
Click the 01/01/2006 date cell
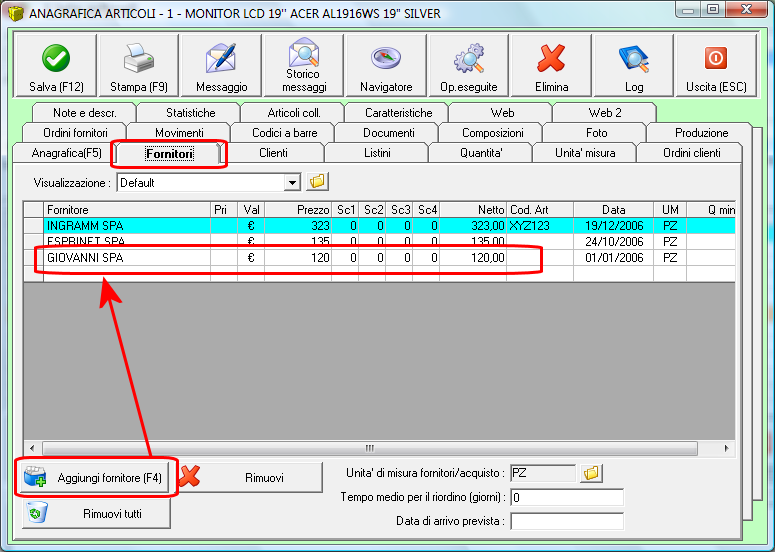614,257
